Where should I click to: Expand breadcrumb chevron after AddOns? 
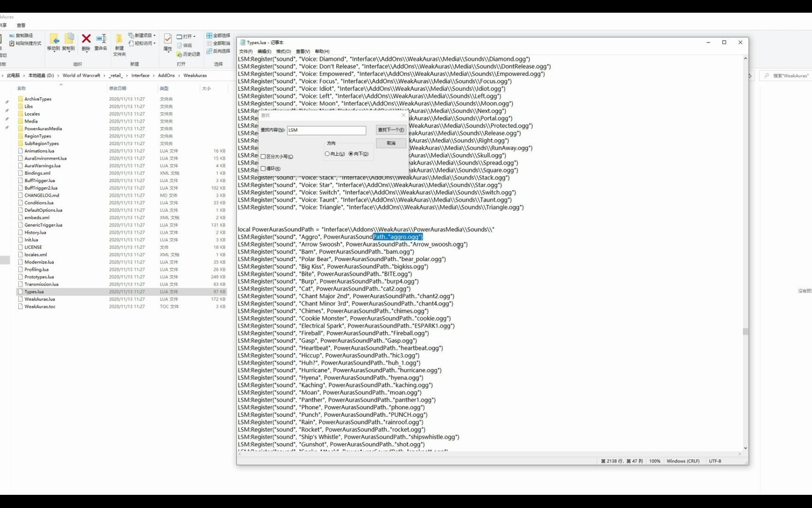point(179,75)
